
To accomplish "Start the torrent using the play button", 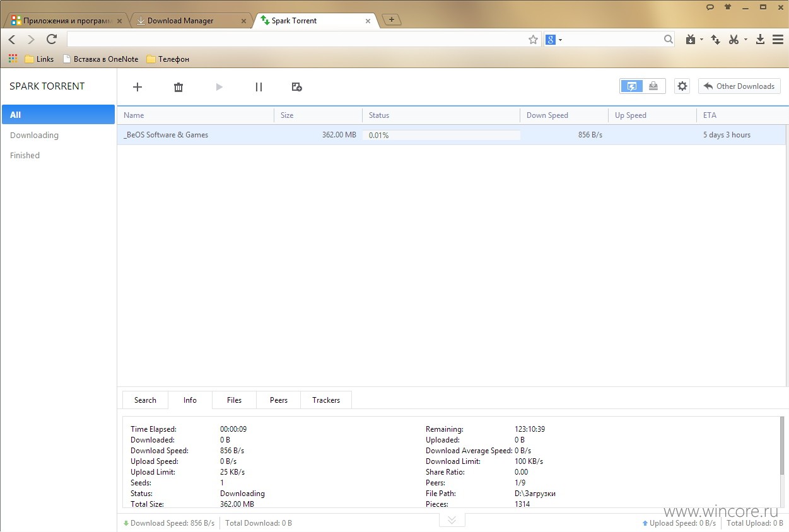I will coord(219,87).
